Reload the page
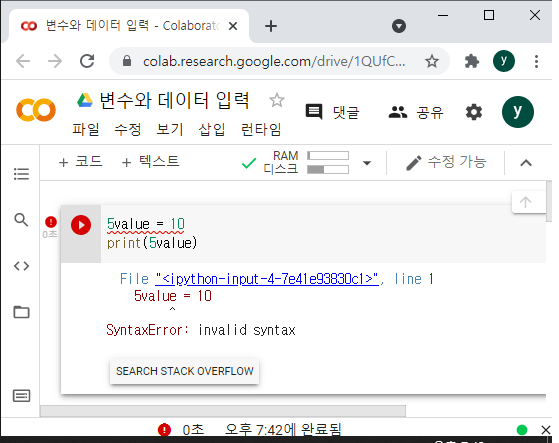The height and width of the screenshot is (443, 559). coord(87,61)
